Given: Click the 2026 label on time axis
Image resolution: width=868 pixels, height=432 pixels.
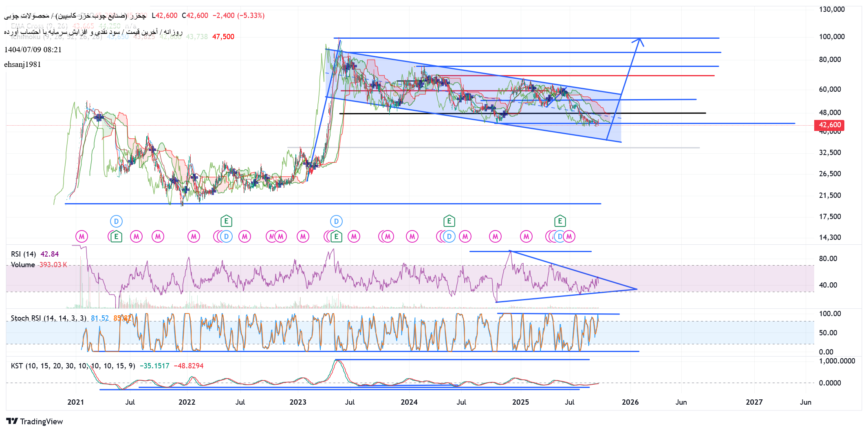Looking at the screenshot, I should click(630, 402).
